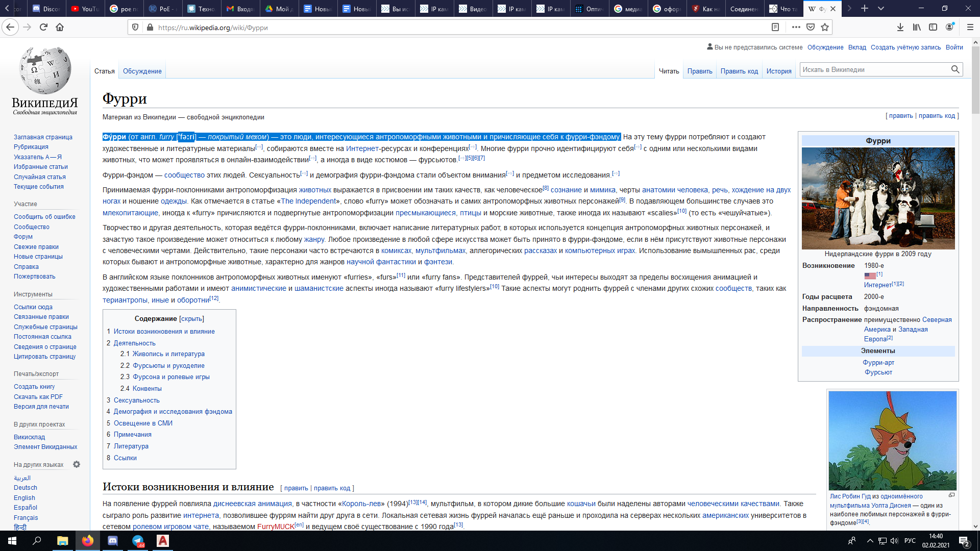Click the Reload page icon
980x551 pixels.
[x=43, y=27]
